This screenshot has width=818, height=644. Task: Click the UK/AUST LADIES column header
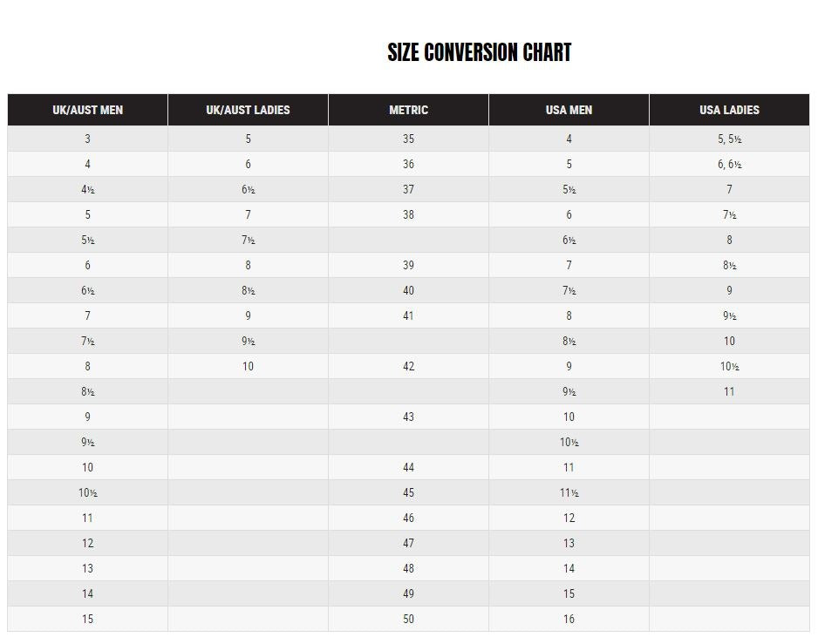coord(248,110)
